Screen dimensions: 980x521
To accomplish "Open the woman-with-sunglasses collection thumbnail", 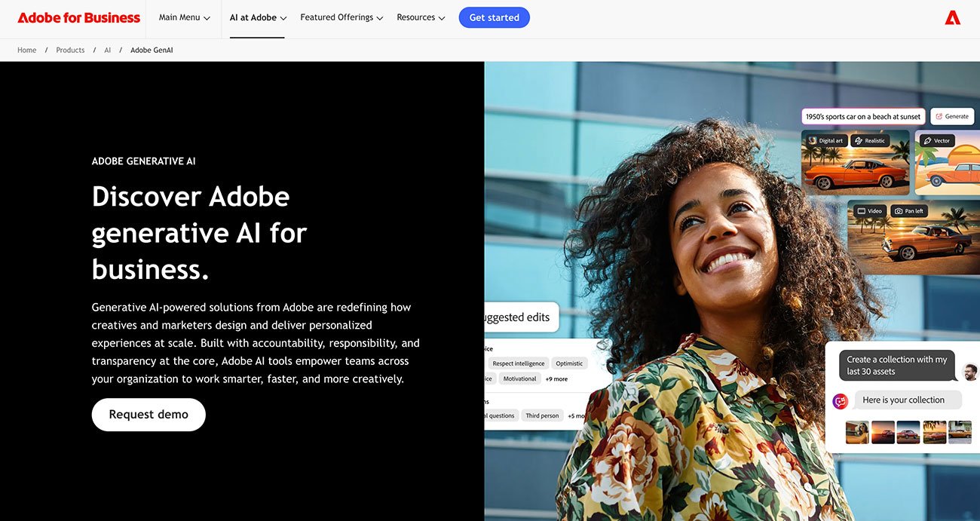I will [857, 432].
